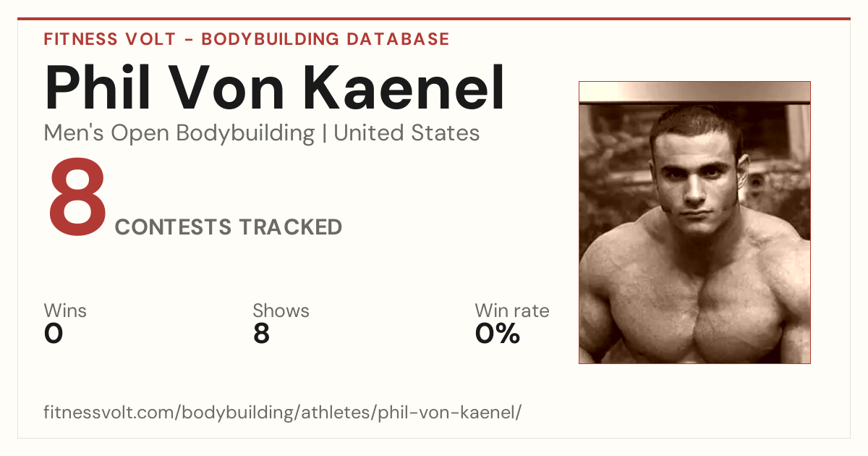The image size is (868, 456).
Task: Click the Contests Tracked label
Action: [x=229, y=227]
